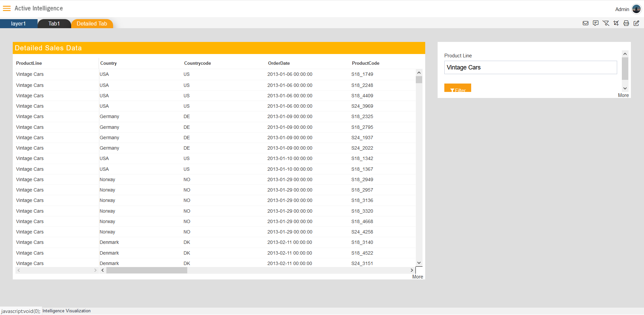Screen dimensions: 644x315
Task: Select product code S18_2949
Action: (x=362, y=179)
